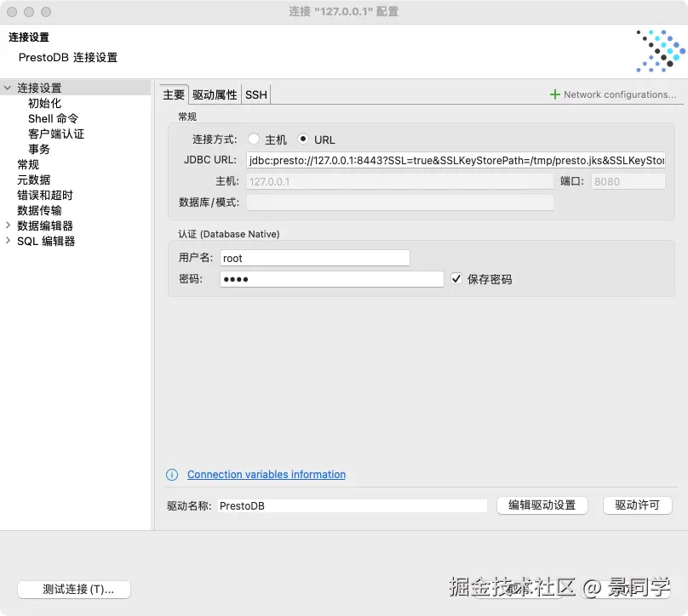Click the empty 数据库/模式 field

point(399,202)
